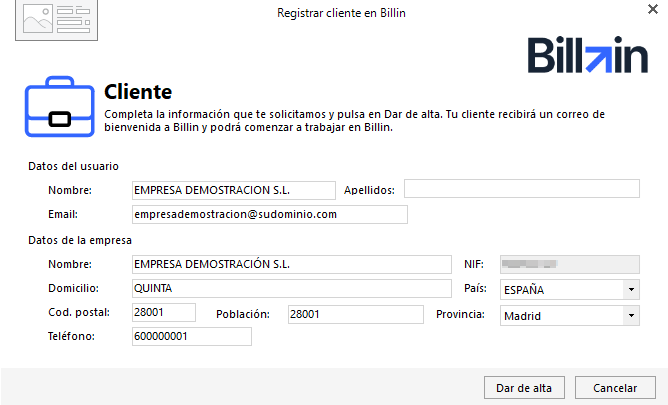This screenshot has width=668, height=405.
Task: Click the disabled NIF field
Action: (569, 264)
